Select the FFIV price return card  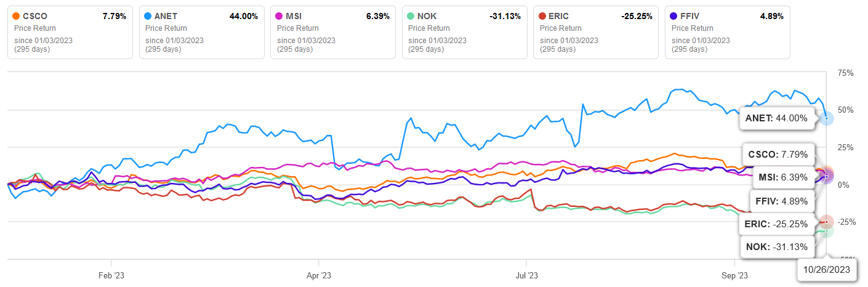[728, 33]
